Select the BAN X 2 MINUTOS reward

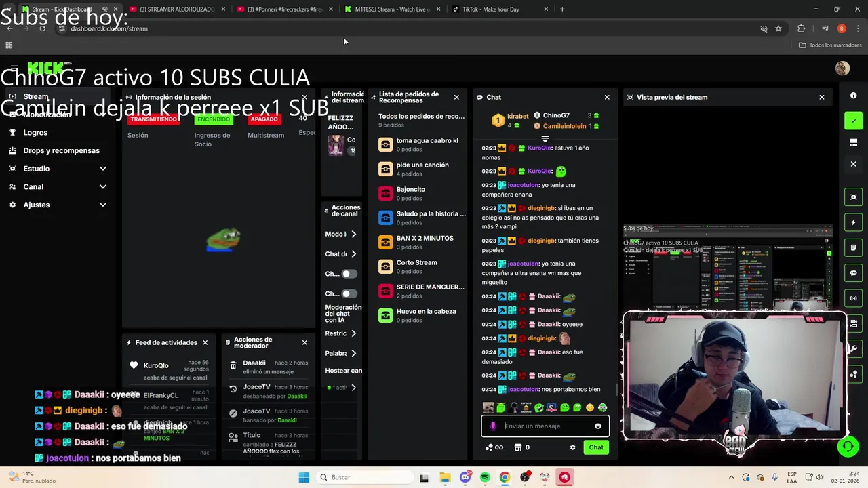(422, 242)
